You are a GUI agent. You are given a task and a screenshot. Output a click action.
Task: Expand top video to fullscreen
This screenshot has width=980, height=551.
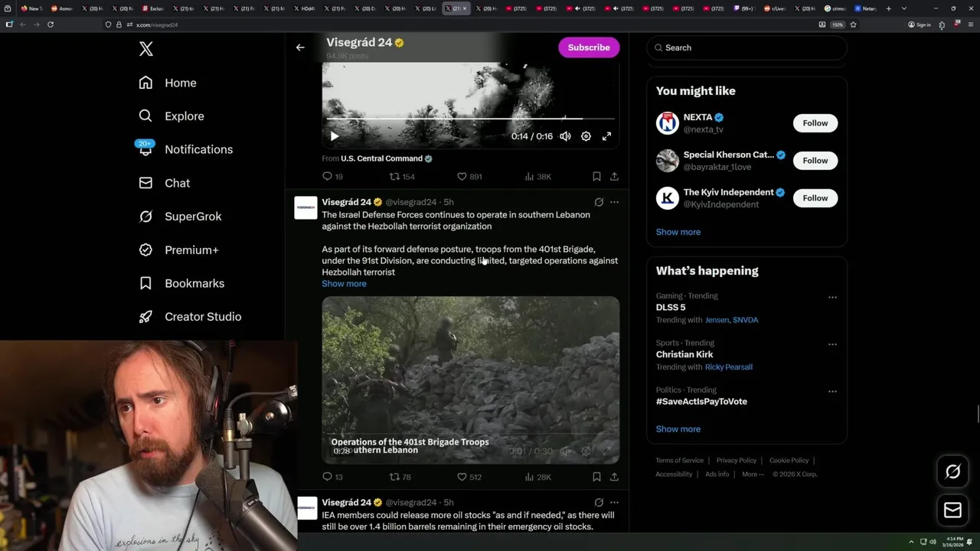pyautogui.click(x=606, y=136)
